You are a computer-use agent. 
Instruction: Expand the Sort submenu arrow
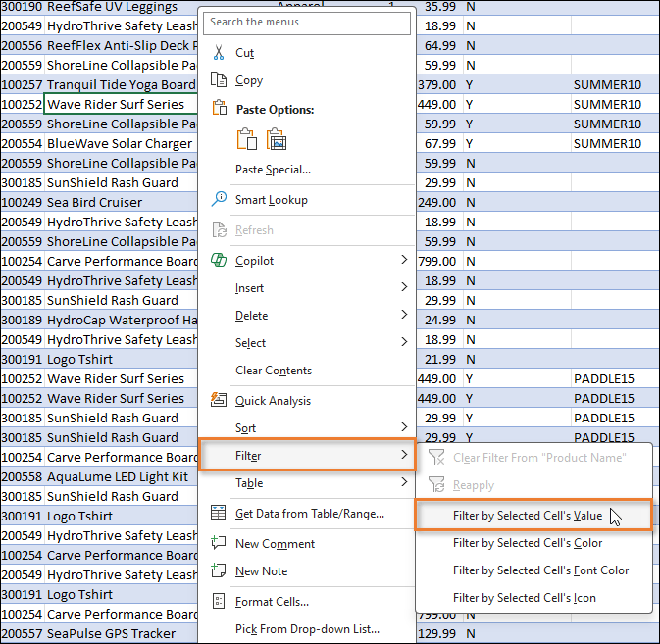pos(403,428)
